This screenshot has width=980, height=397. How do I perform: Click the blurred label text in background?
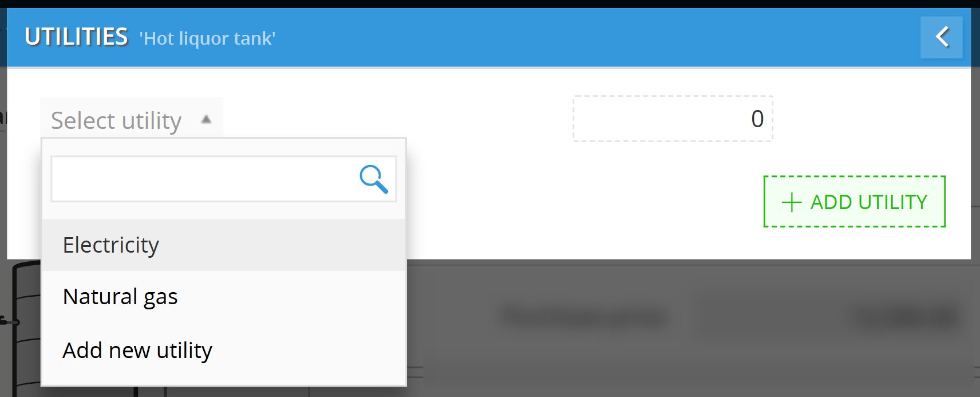point(585,317)
